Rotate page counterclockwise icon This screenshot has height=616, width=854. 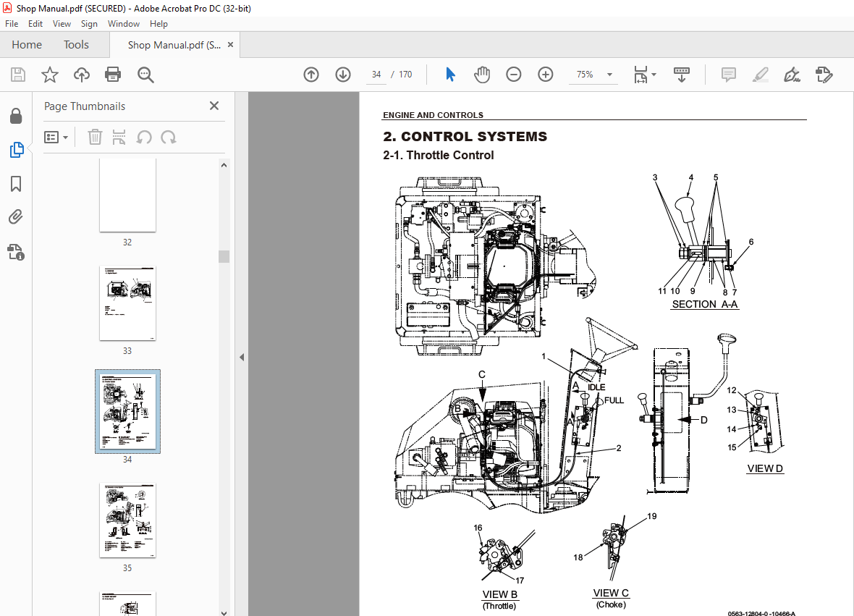pos(144,138)
